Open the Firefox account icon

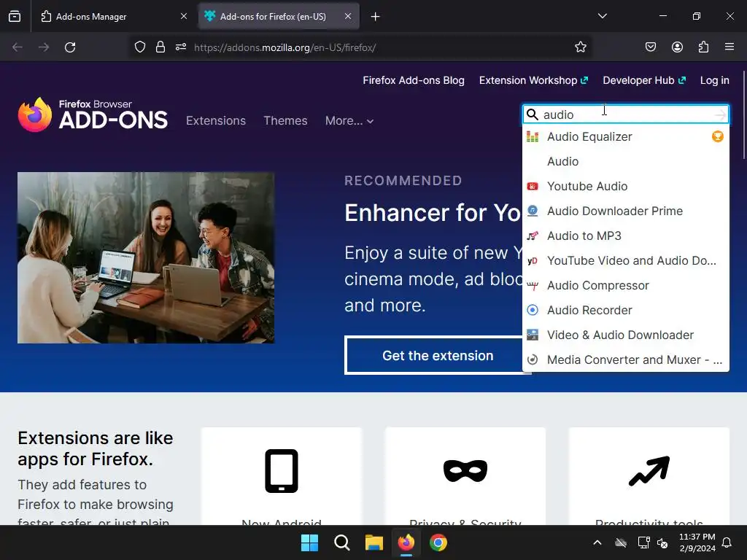pyautogui.click(x=677, y=47)
